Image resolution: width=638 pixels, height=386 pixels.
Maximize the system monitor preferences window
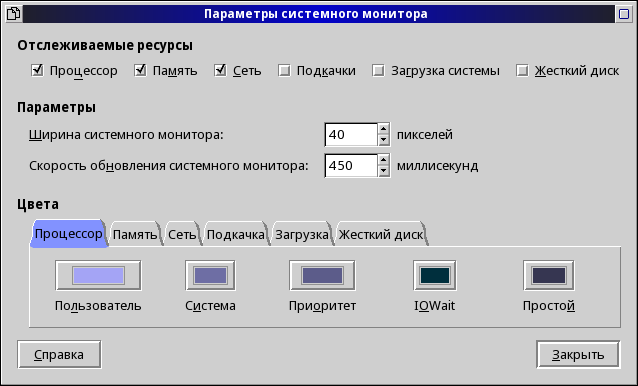pos(624,14)
